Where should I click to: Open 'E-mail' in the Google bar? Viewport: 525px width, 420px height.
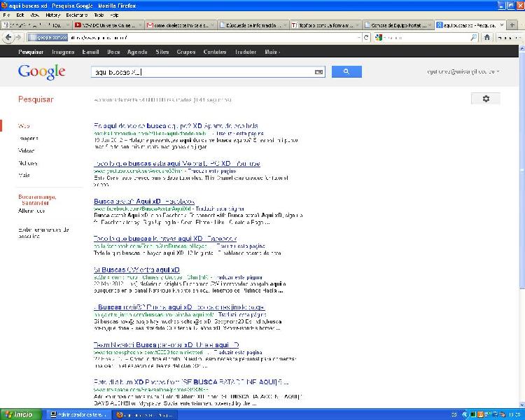click(90, 52)
